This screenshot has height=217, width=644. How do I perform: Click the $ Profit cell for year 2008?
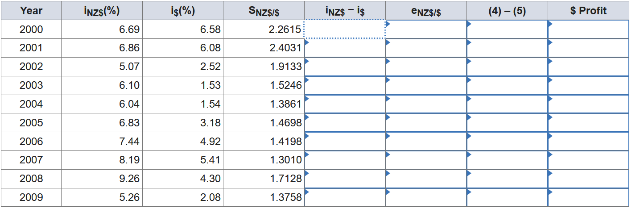(x=588, y=179)
